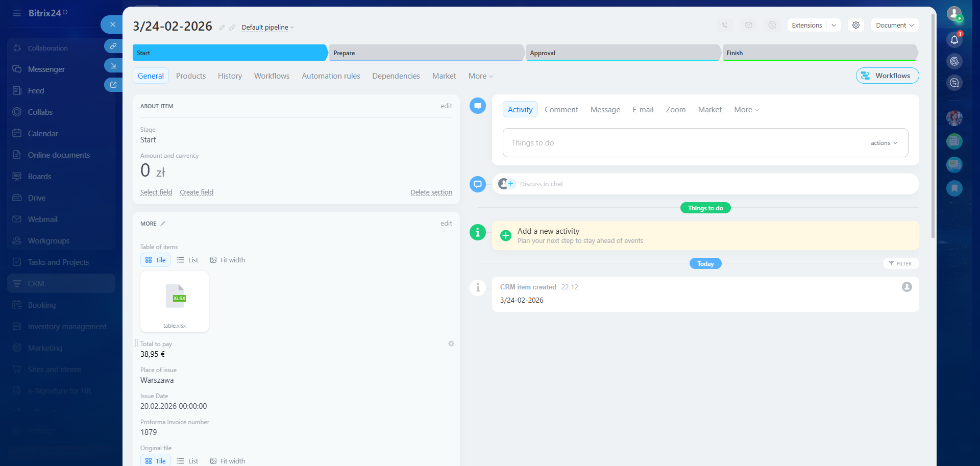The height and width of the screenshot is (466, 980).
Task: Click the notifications bell icon
Action: (954, 40)
